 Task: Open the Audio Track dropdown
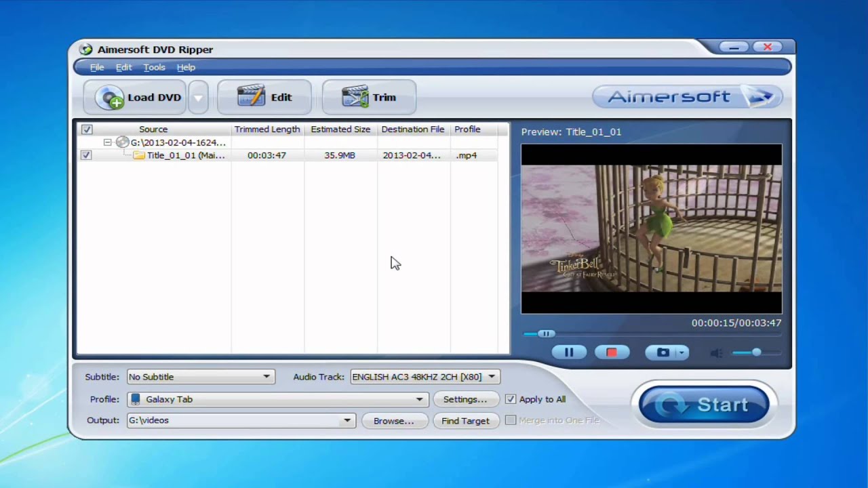[425, 377]
